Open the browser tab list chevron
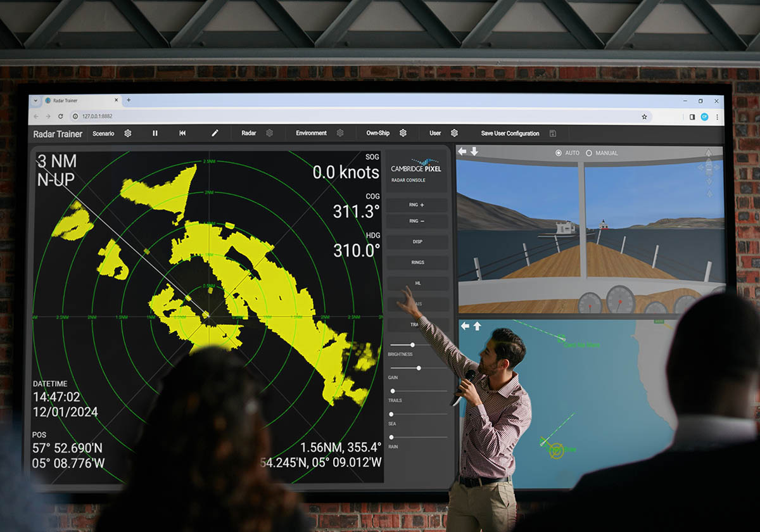Viewport: 760px width, 532px height. click(x=35, y=100)
